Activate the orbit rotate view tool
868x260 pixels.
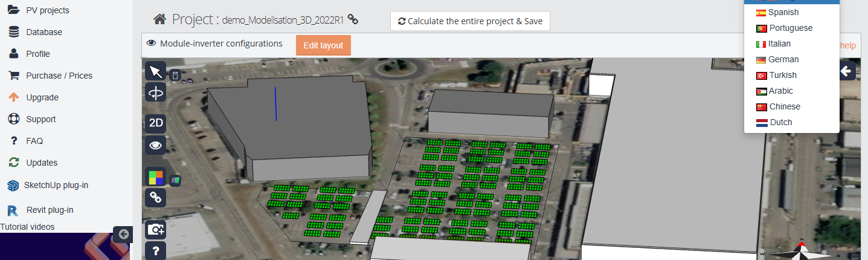(156, 93)
